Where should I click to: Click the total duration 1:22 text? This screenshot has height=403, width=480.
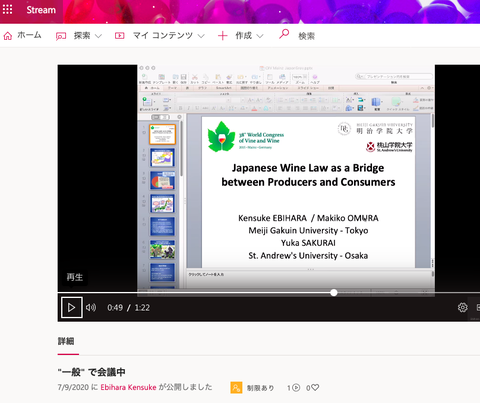(142, 308)
